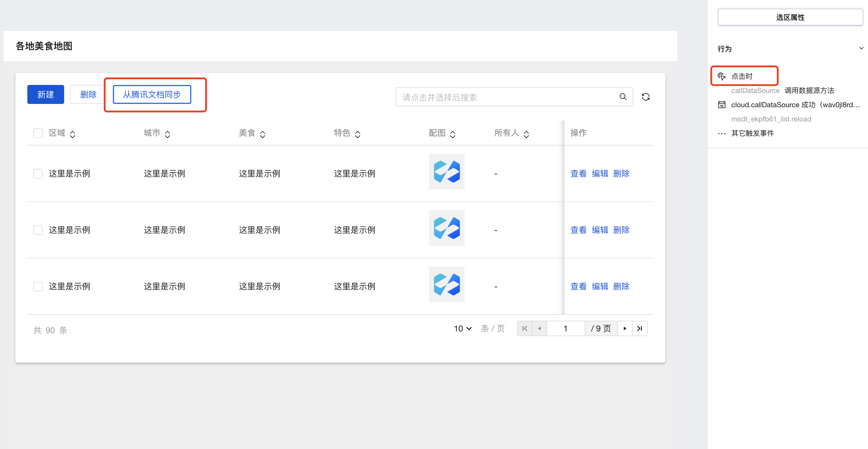
Task: Collapse the 行为 section chevron
Action: tap(861, 48)
